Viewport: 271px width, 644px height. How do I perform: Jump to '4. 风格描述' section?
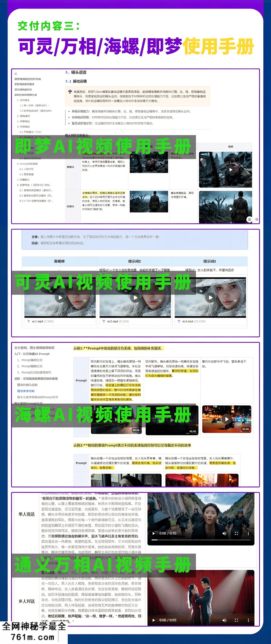[23, 126]
